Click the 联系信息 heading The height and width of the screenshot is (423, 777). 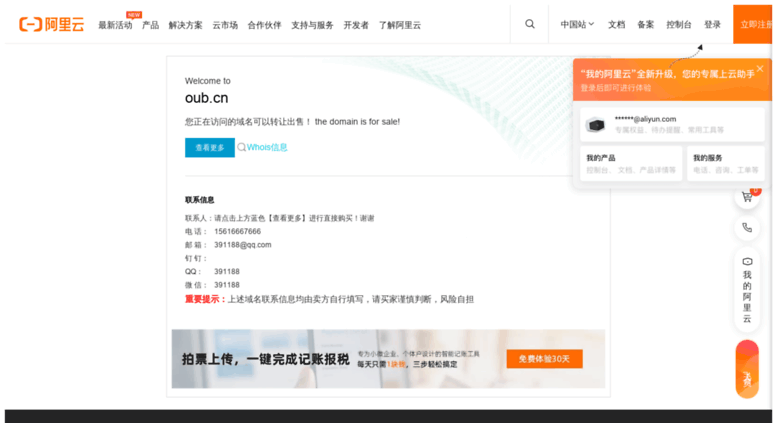(199, 200)
